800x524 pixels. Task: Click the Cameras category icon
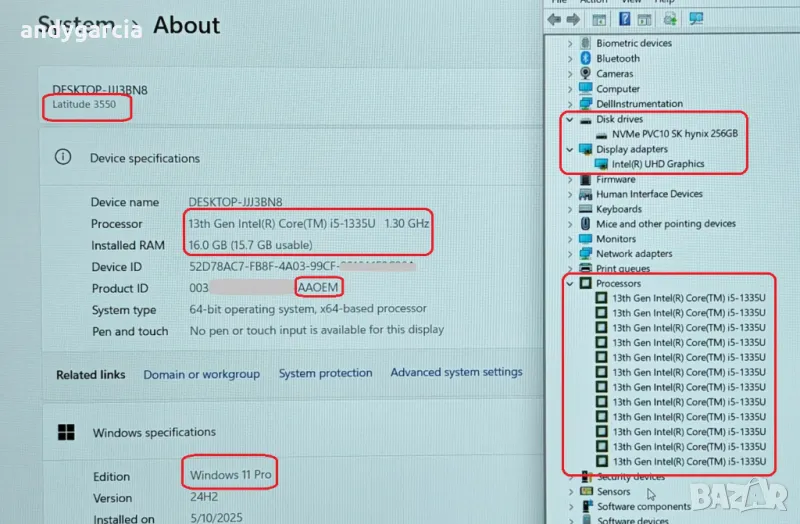(x=585, y=74)
